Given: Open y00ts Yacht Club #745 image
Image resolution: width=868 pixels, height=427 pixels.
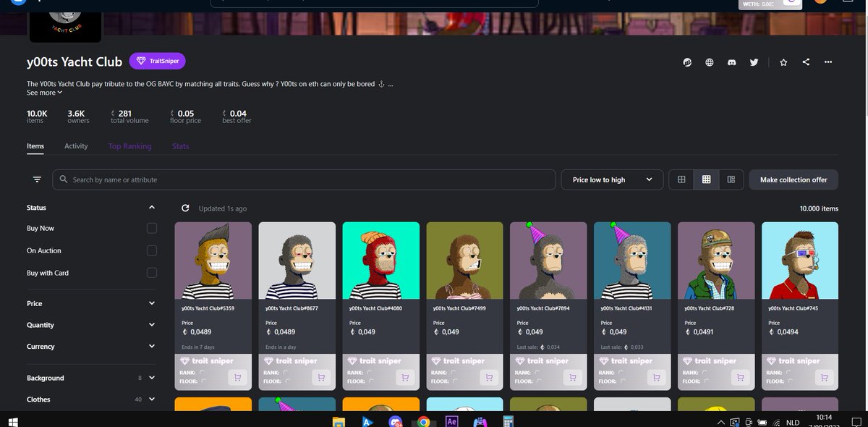Looking at the screenshot, I should point(800,260).
